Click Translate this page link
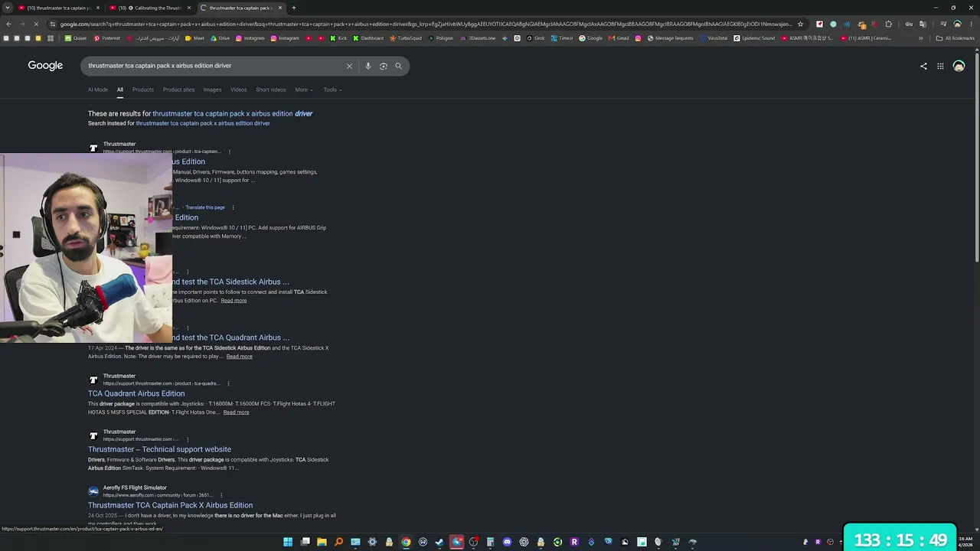The height and width of the screenshot is (551, 980). pos(205,207)
